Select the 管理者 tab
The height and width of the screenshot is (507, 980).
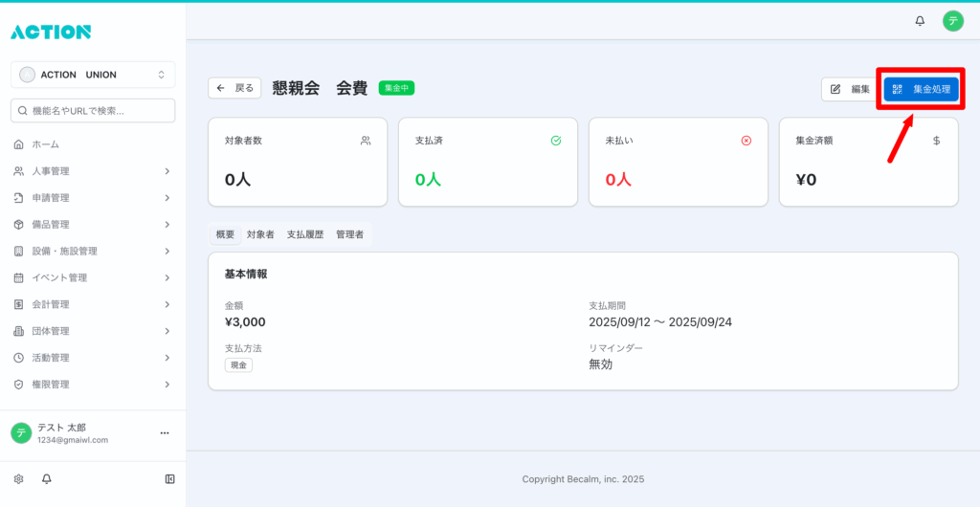[x=349, y=234]
